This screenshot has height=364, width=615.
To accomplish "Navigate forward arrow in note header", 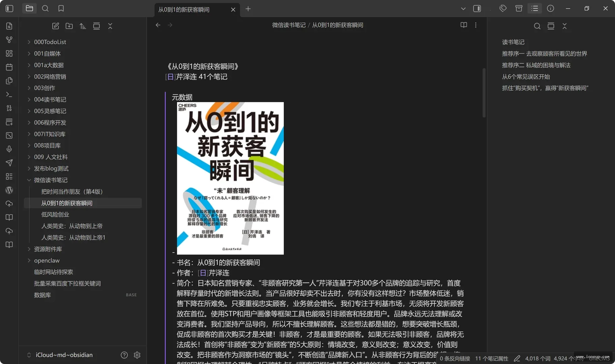I will coord(170,25).
